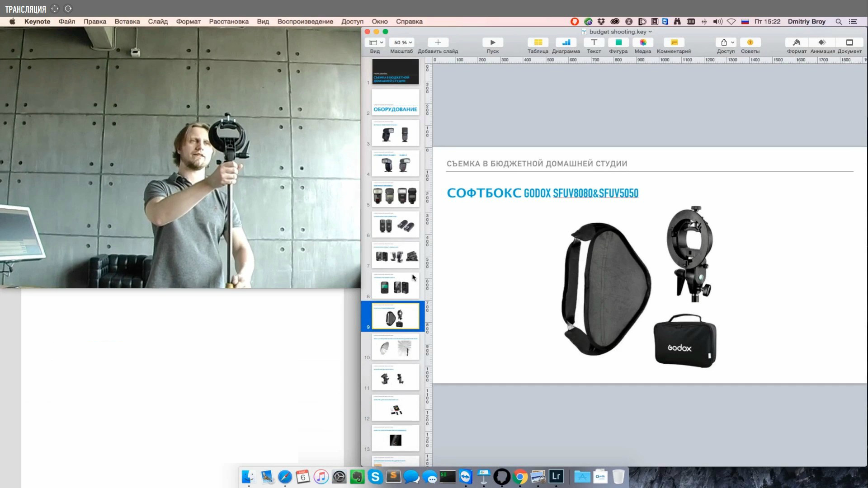Click the Play slideshow button (Пуск)
Viewport: 868px width, 488px height.
tap(493, 42)
